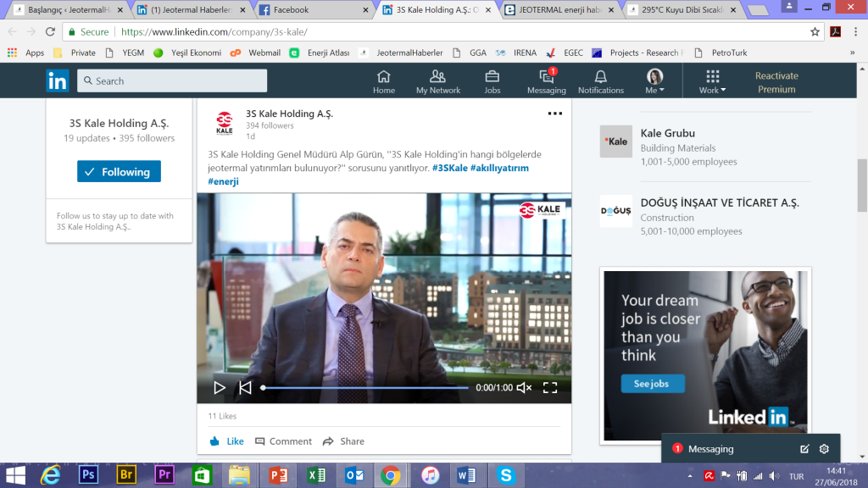Expand the Me profile dropdown
The width and height of the screenshot is (868, 488).
click(655, 81)
